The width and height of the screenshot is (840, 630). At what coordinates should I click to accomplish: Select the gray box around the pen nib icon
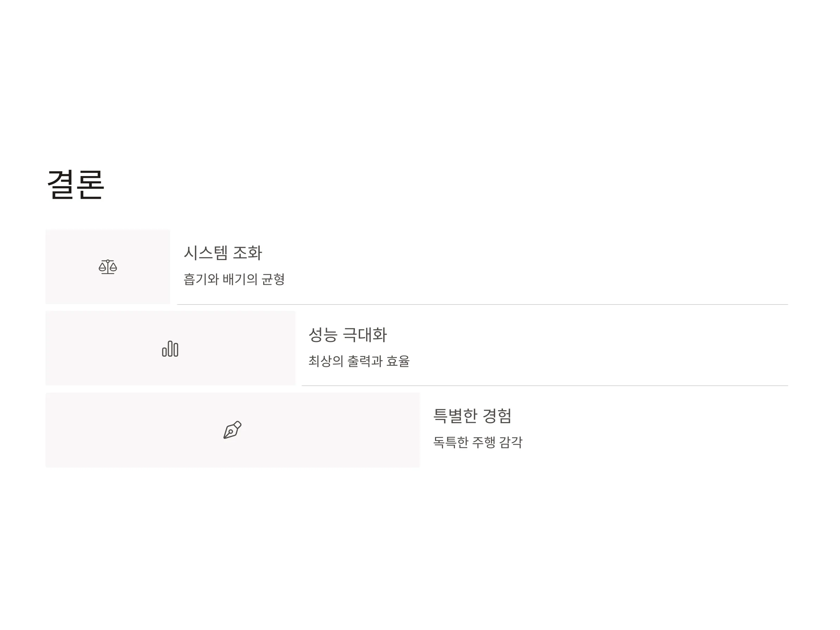point(233,430)
